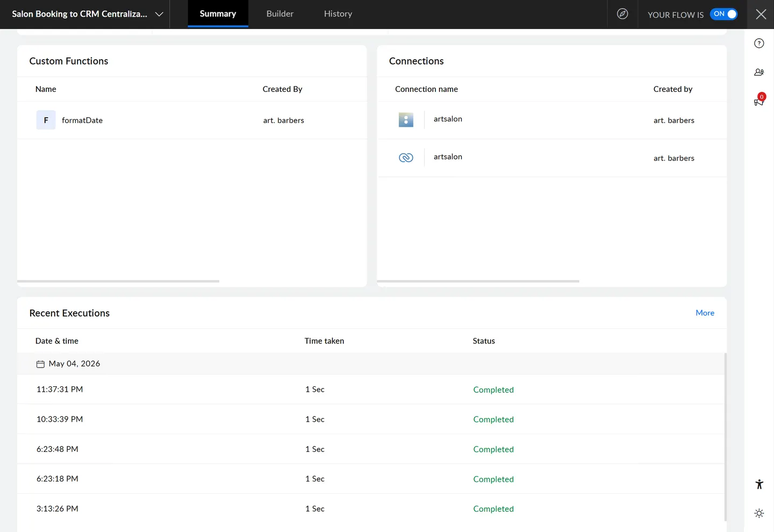Click the Time taken column header
Image resolution: width=774 pixels, height=532 pixels.
[324, 341]
